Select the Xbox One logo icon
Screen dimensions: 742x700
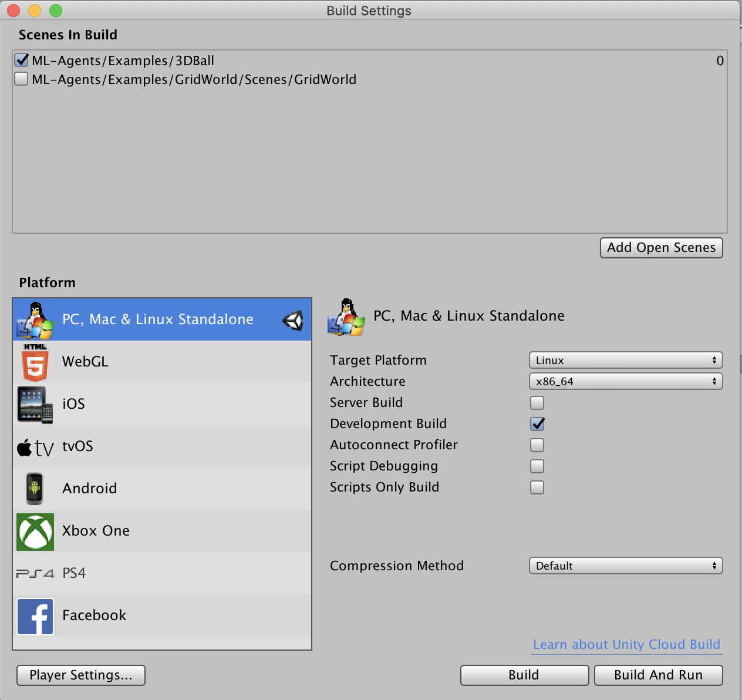pyautogui.click(x=35, y=531)
